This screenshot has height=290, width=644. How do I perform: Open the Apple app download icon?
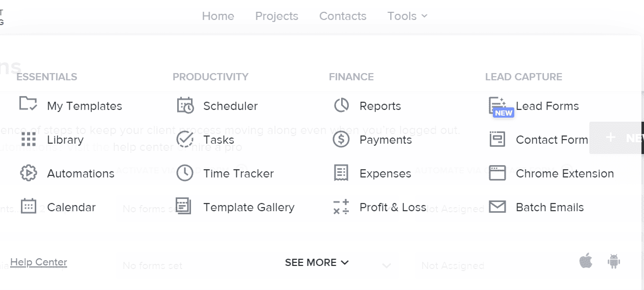pyautogui.click(x=586, y=261)
